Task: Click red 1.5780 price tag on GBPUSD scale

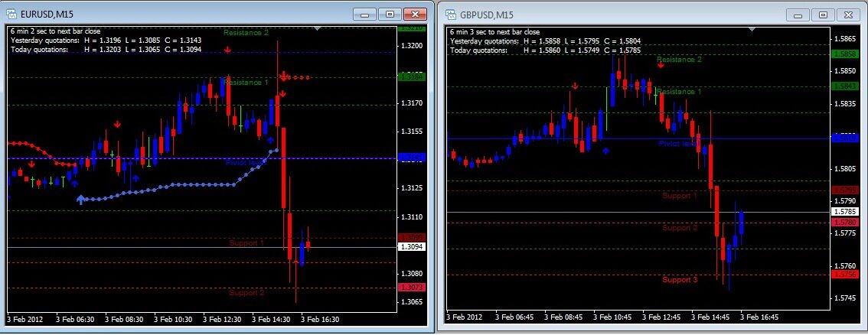Action: point(845,223)
